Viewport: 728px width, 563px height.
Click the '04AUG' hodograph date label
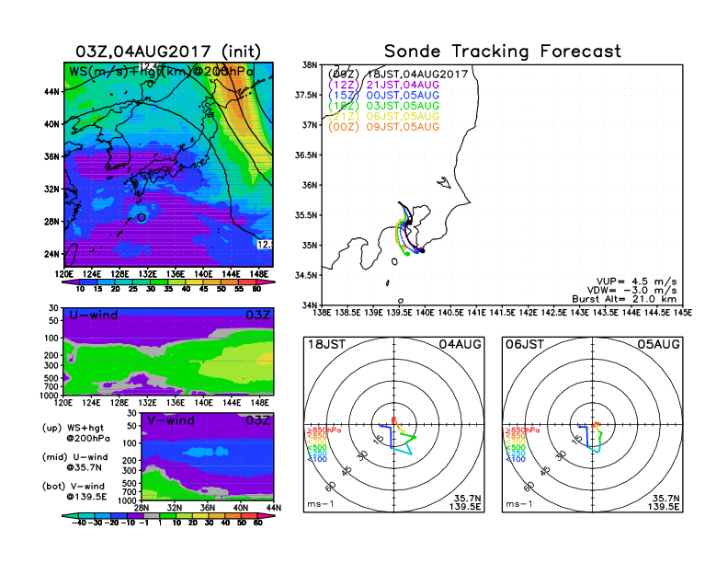coord(461,344)
